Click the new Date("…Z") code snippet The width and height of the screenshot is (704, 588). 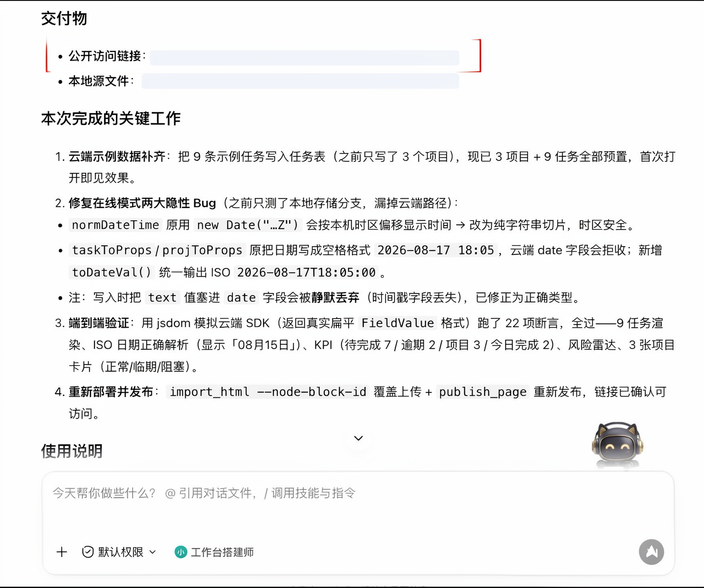[x=248, y=225]
